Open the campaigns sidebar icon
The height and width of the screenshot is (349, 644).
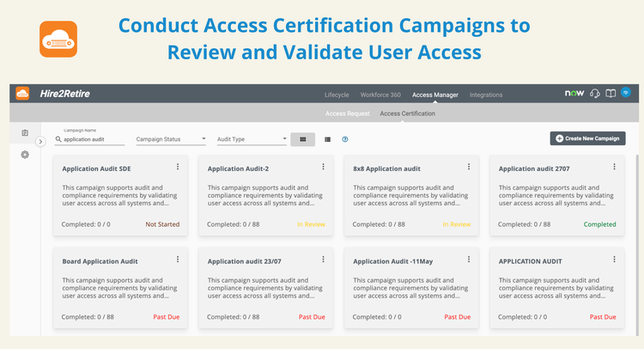pyautogui.click(x=25, y=132)
